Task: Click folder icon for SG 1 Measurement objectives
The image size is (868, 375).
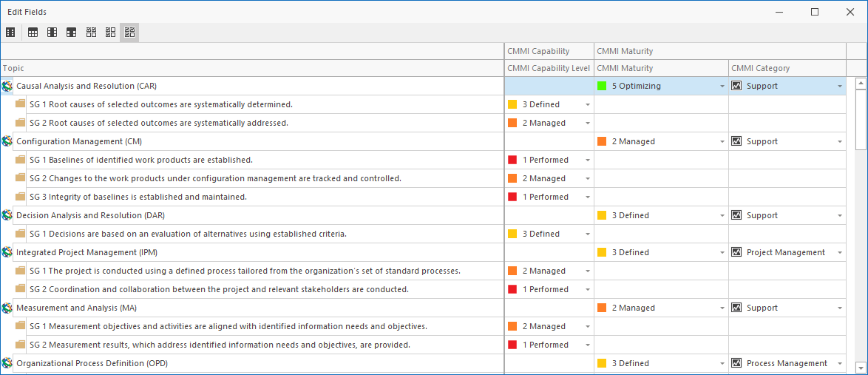Action: (x=21, y=325)
